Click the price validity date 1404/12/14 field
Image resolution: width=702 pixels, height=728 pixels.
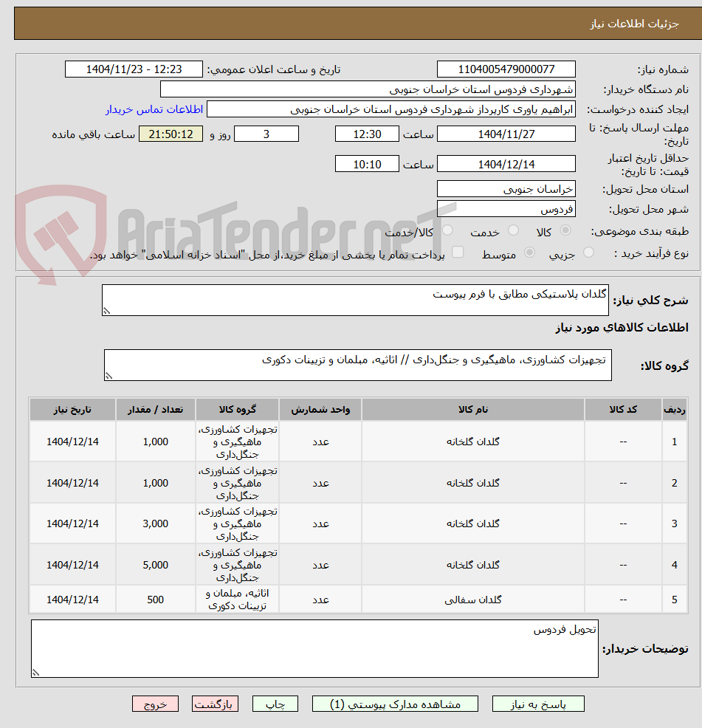tap(506, 164)
